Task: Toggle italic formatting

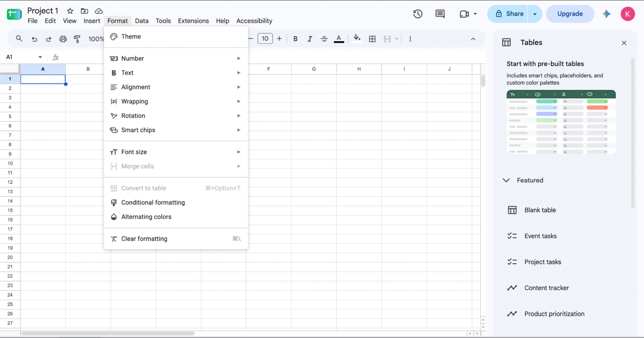Action: click(x=310, y=39)
